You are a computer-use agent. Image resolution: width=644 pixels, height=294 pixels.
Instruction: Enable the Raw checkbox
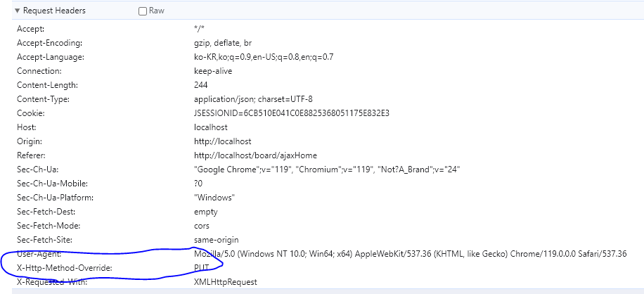tap(143, 11)
